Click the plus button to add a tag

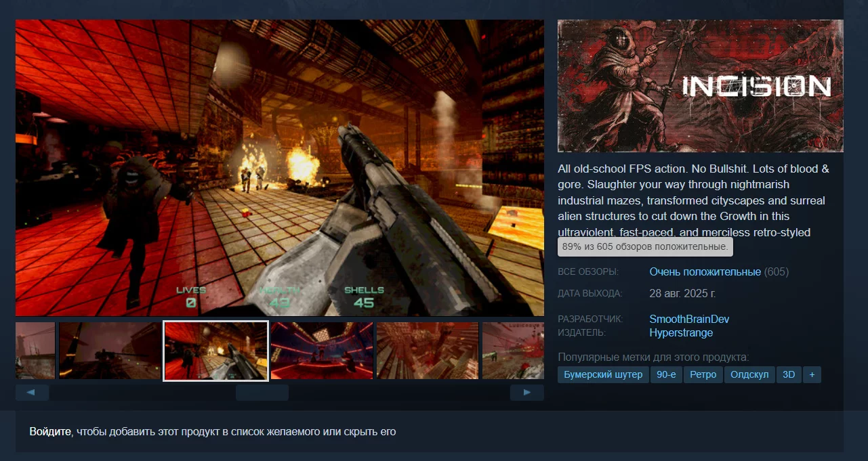[812, 374]
